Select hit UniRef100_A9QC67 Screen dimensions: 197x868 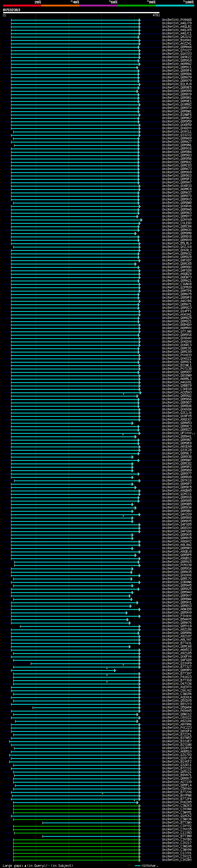tap(177, 419)
